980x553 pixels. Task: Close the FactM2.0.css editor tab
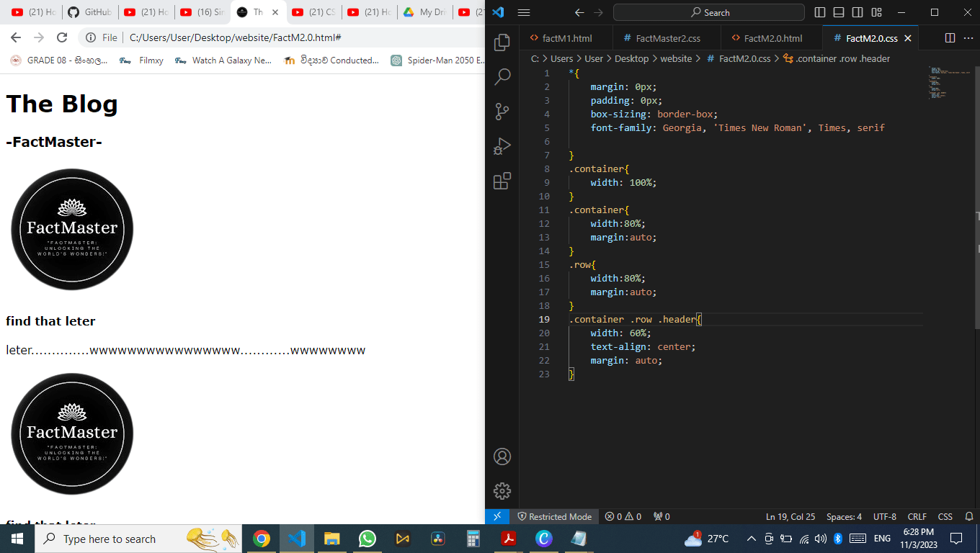tap(908, 38)
